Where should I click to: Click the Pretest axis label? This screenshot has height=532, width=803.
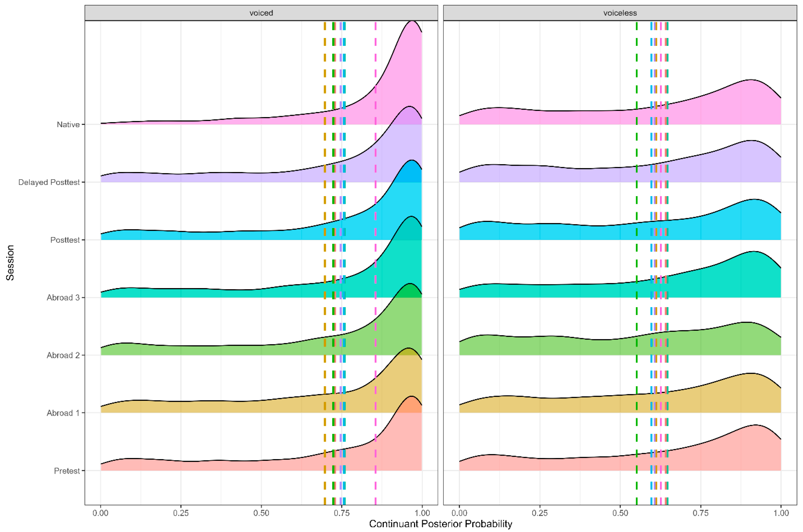(x=67, y=471)
